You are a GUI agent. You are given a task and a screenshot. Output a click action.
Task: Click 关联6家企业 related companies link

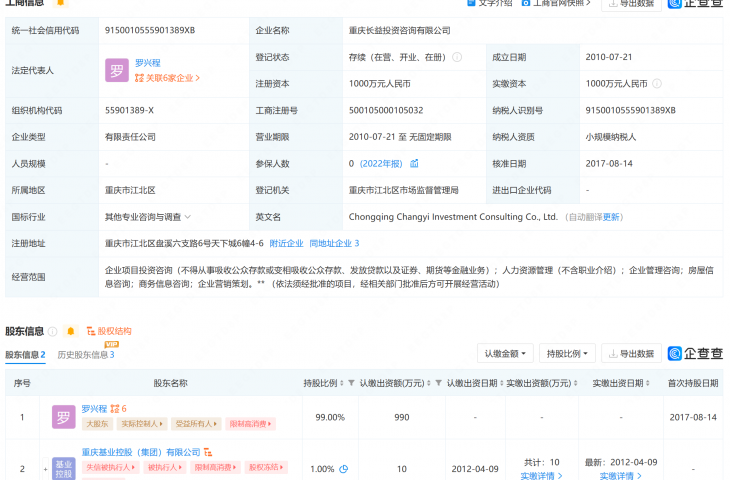(167, 78)
